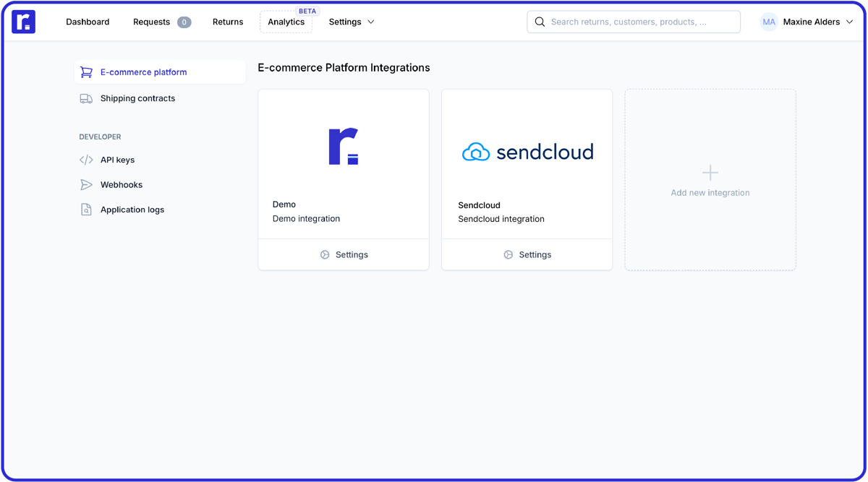Open Settings for the Sendcloud integration
Image resolution: width=868 pixels, height=482 pixels.
pyautogui.click(x=527, y=254)
